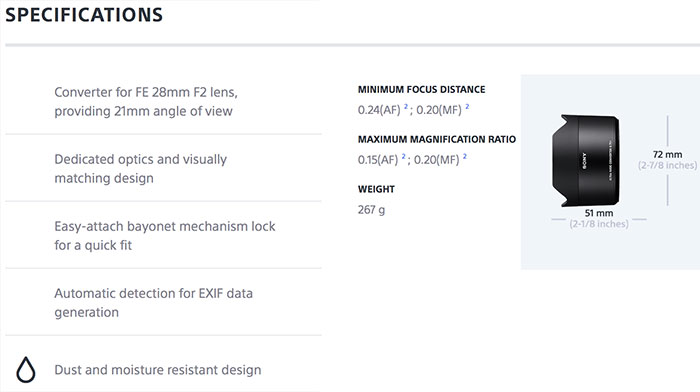Click the SPECIFICATIONS heading
Screen dimensions: 700x392
(x=84, y=15)
